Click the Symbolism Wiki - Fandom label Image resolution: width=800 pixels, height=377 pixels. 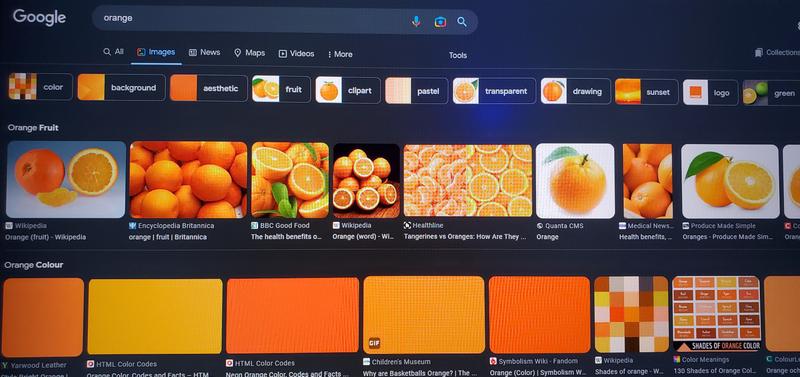click(534, 361)
